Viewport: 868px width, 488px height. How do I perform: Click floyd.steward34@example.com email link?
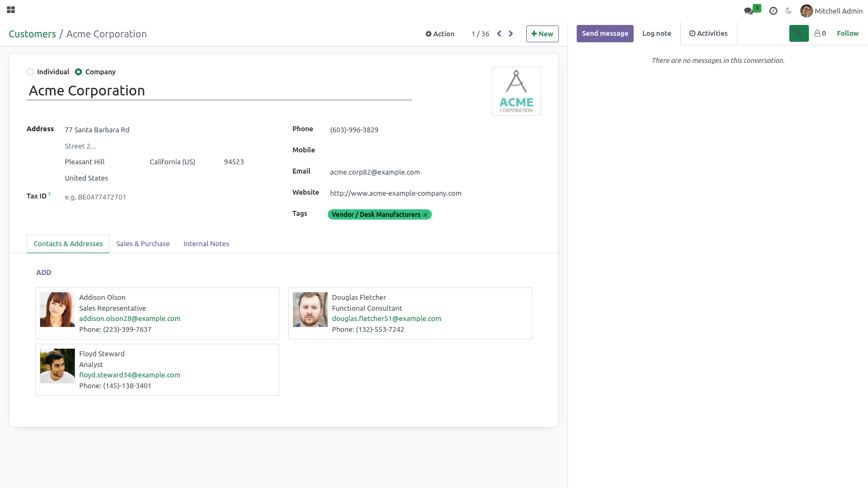click(x=130, y=375)
